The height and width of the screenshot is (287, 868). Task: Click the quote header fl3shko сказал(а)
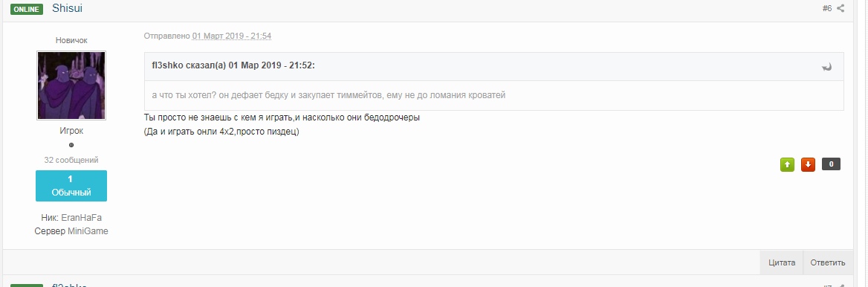pos(233,65)
